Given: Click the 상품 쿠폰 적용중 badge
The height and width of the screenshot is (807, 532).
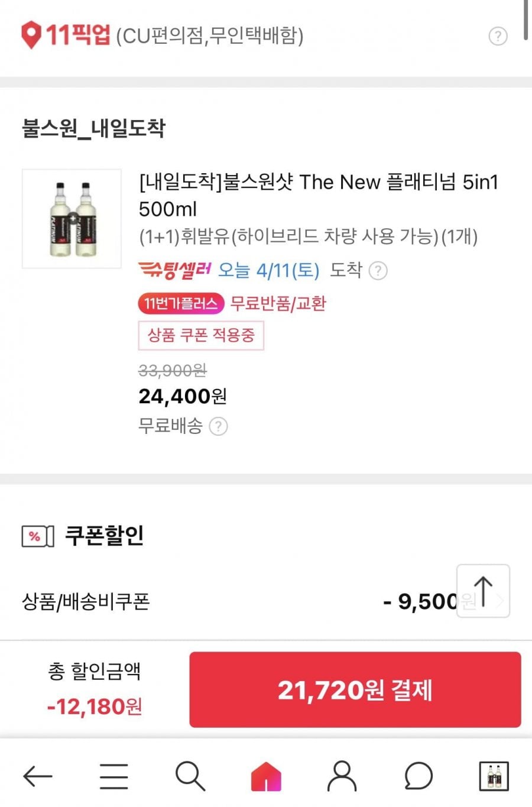Looking at the screenshot, I should click(201, 335).
